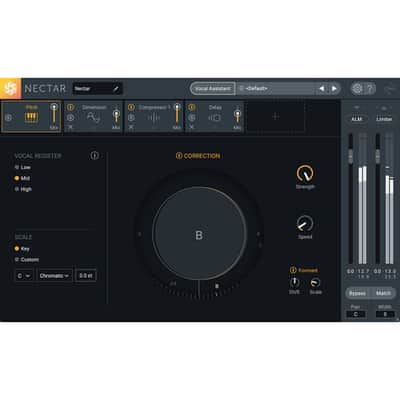Select the Pitch module piano-keys icon
This screenshot has width=400, height=400.
31,117
